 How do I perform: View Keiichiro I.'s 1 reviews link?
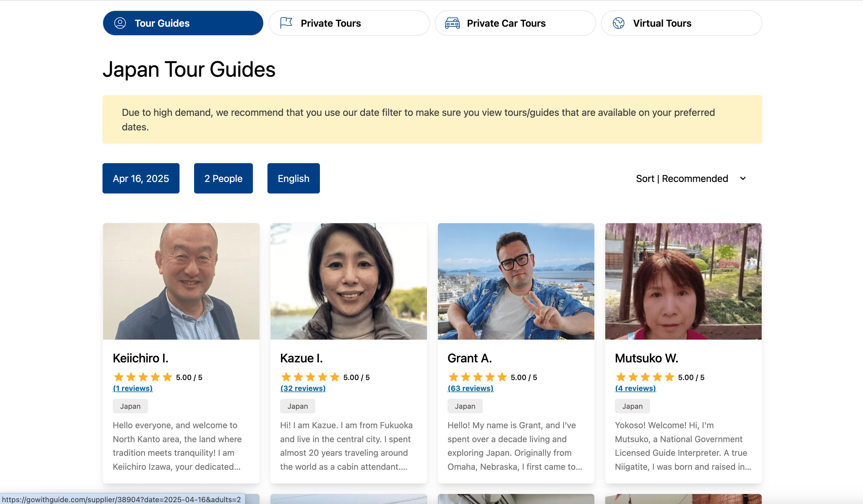pos(133,388)
